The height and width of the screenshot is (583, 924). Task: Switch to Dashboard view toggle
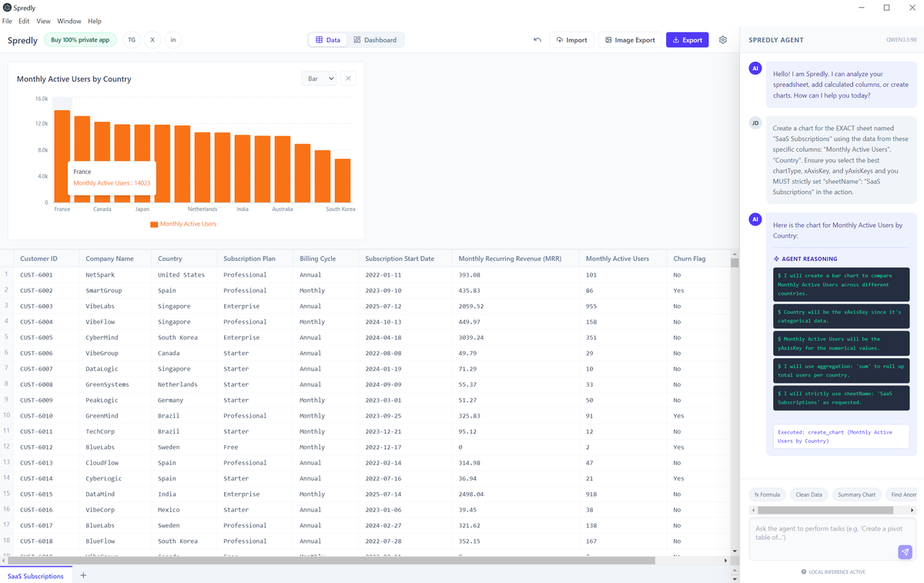[375, 40]
